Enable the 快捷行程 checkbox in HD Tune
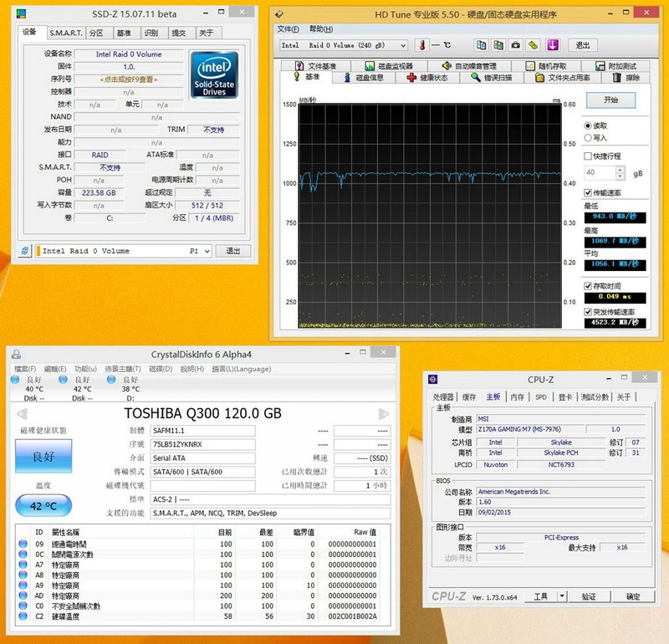Viewport: 669px width, 644px height. click(587, 156)
